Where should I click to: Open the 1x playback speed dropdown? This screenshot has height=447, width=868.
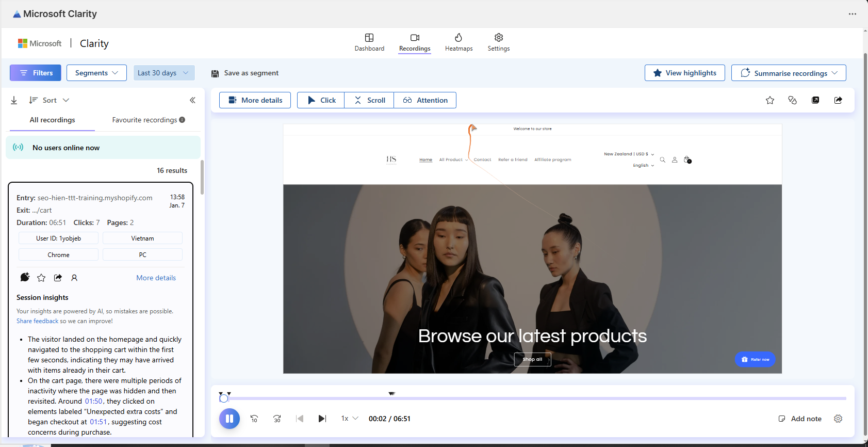click(x=349, y=419)
